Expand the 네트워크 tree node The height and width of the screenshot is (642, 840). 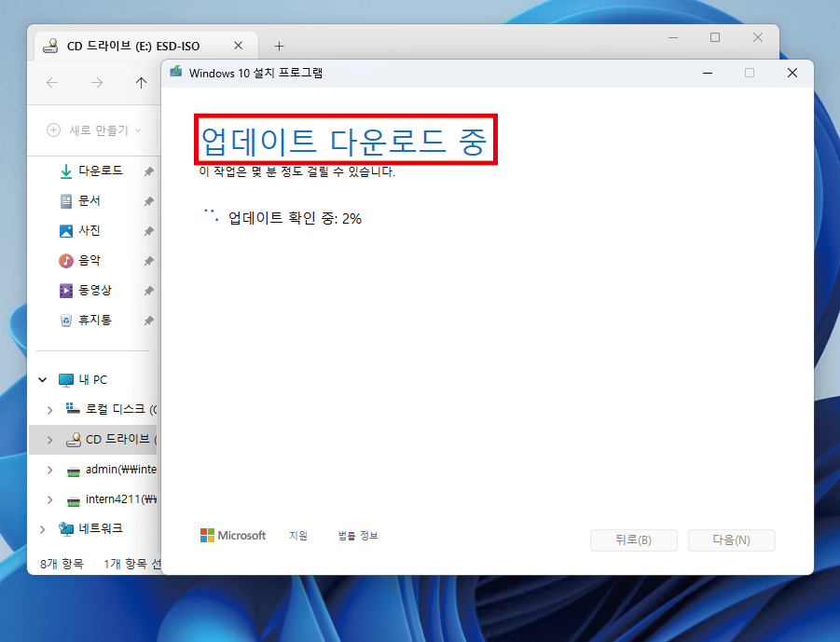[x=43, y=529]
